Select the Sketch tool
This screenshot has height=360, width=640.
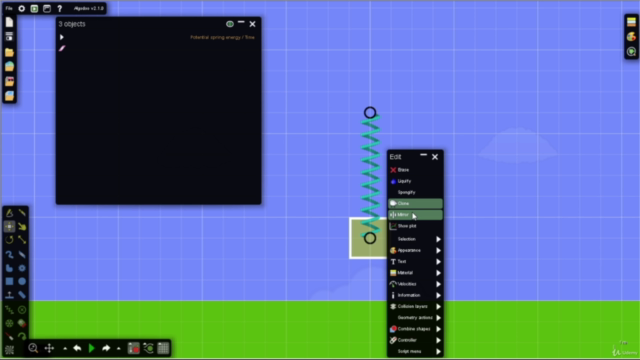click(x=9, y=213)
